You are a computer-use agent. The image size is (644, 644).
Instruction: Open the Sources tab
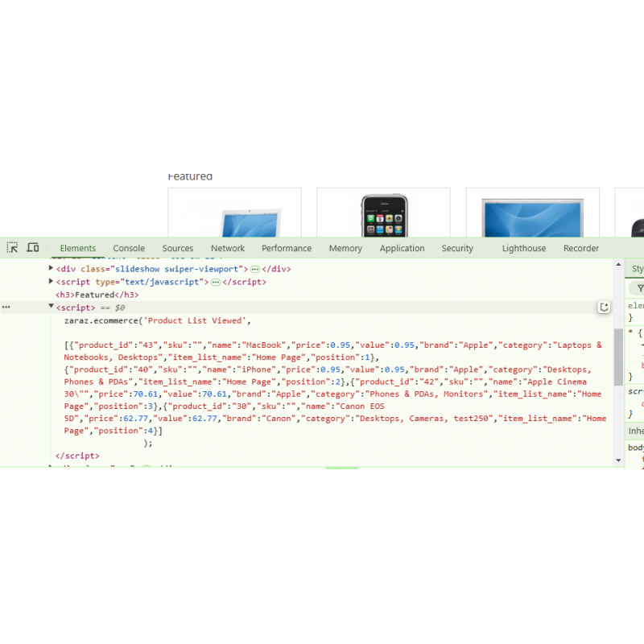click(x=177, y=248)
